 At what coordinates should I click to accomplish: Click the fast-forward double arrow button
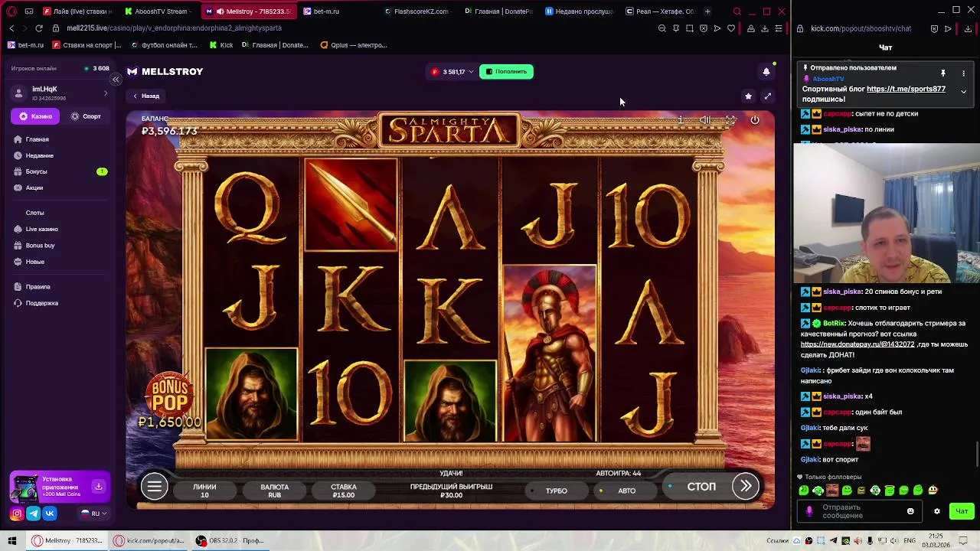pyautogui.click(x=746, y=486)
